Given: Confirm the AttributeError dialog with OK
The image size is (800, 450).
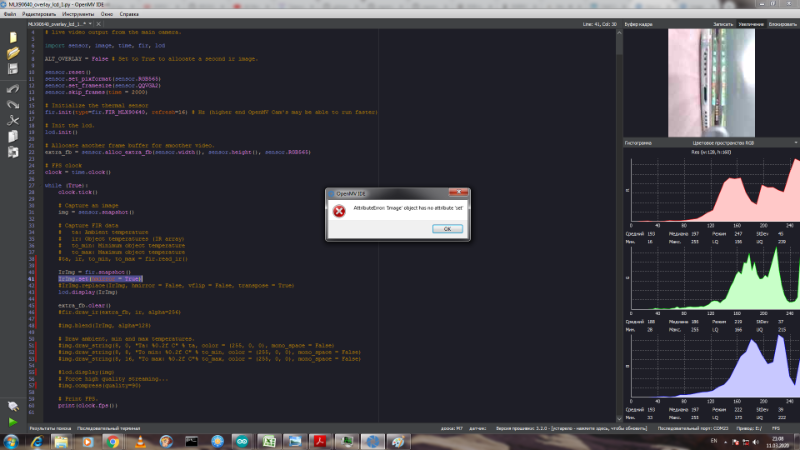Looking at the screenshot, I should (x=447, y=229).
